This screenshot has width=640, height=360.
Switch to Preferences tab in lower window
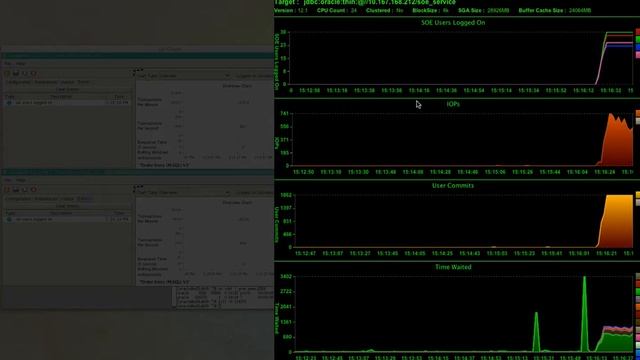tap(46, 199)
